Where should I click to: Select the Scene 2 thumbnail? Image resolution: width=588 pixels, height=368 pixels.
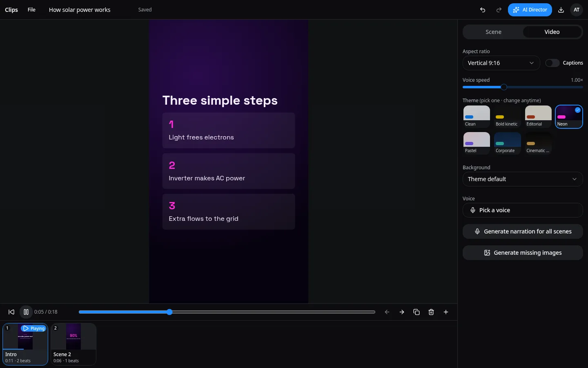tap(73, 344)
